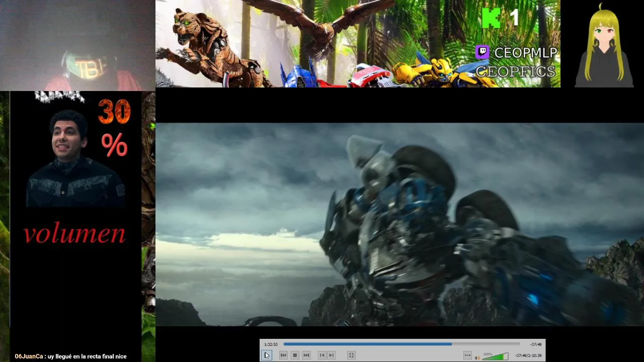Click the play/pause button in the player
This screenshot has width=644, height=362.
267,355
